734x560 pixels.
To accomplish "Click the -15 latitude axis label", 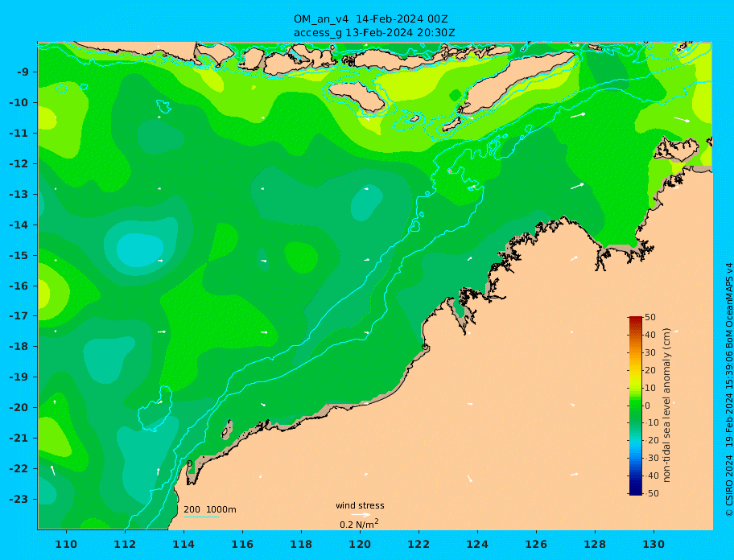I will [19, 255].
